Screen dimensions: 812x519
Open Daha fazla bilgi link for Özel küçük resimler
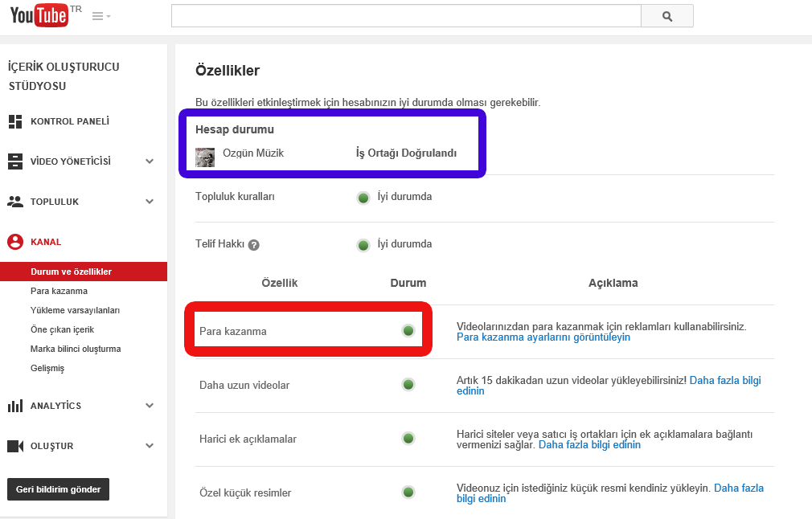(739, 488)
